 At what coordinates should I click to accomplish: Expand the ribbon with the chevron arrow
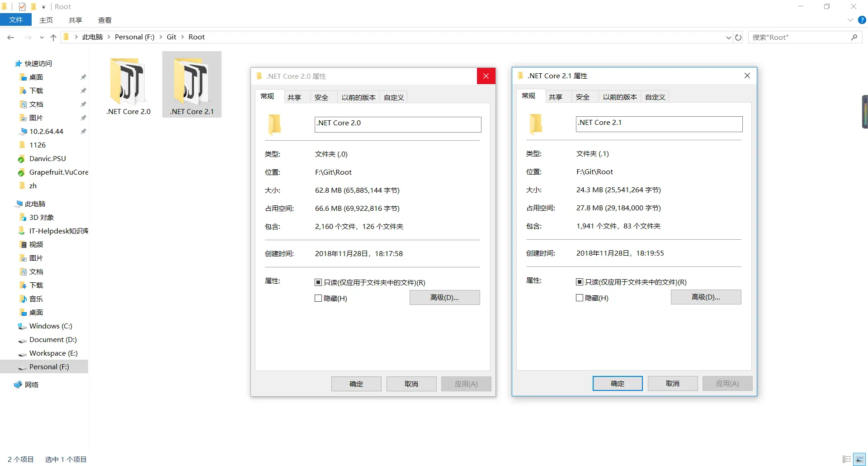[849, 20]
